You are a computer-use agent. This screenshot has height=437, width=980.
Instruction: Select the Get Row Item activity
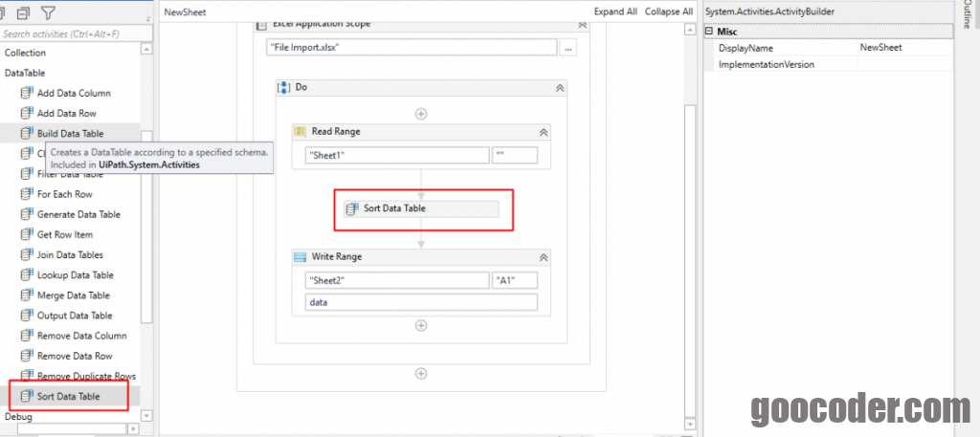tap(65, 234)
